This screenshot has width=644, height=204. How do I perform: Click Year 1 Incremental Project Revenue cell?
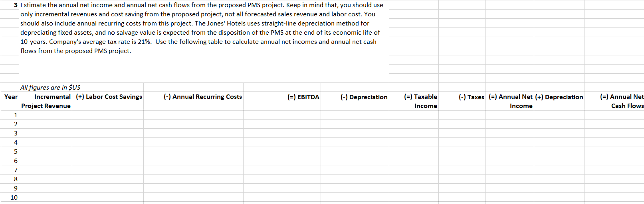click(x=46, y=115)
